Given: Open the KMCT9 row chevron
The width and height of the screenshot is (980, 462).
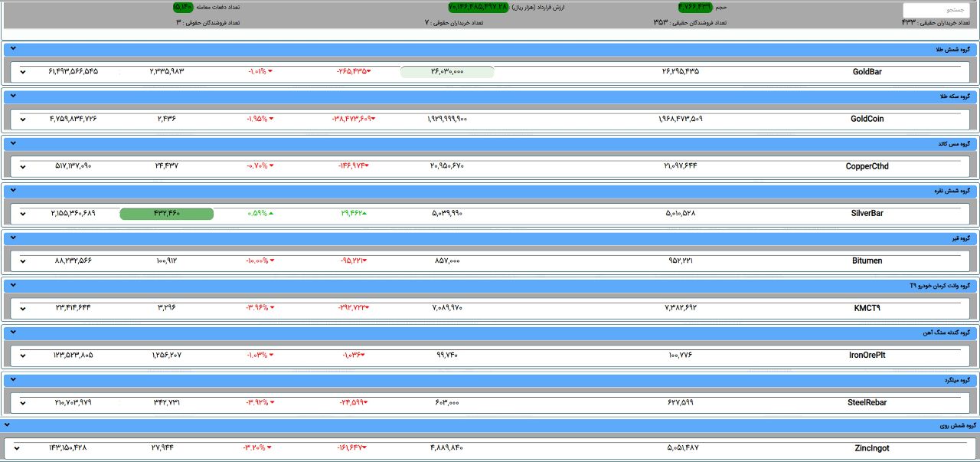Looking at the screenshot, I should tap(23, 309).
